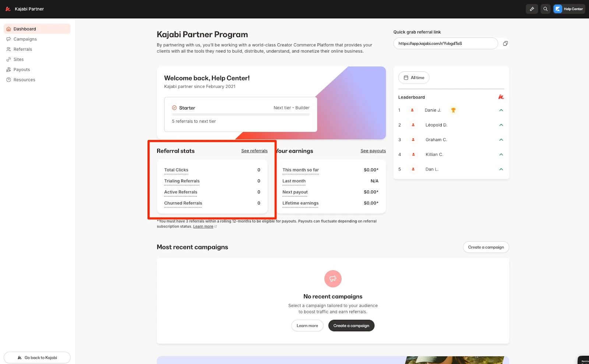Click the Leaderboard heading
Viewport: 589px width, 364px height.
tap(412, 97)
